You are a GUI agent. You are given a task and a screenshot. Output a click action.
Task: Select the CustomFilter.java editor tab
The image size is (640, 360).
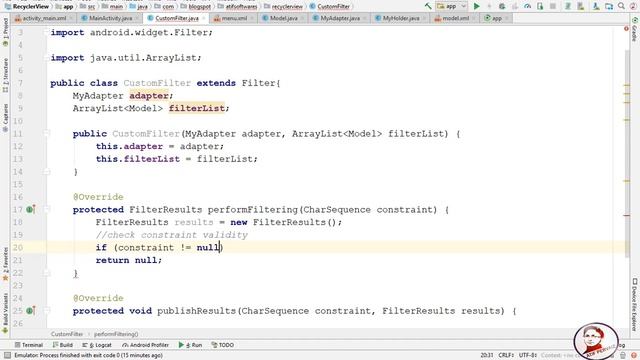[177, 18]
